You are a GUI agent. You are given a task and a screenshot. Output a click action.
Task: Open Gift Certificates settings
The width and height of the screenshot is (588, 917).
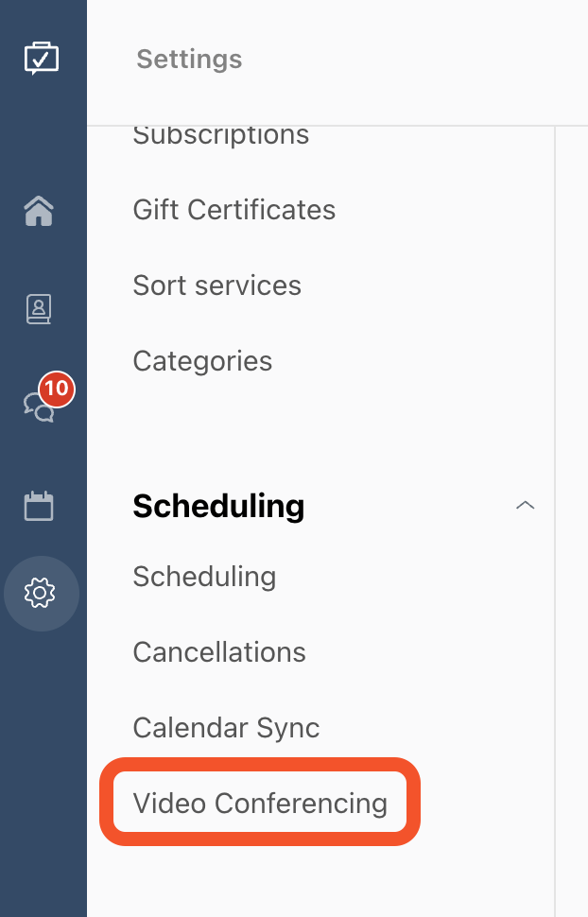click(x=234, y=210)
